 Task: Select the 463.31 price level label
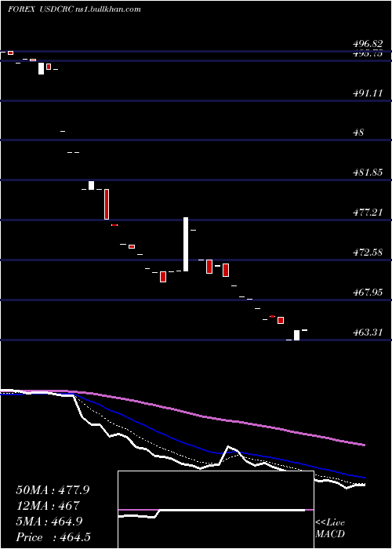[367, 332]
